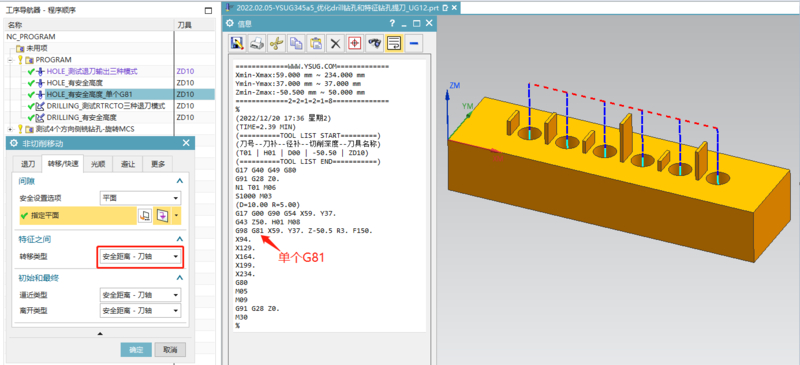Open the 逼近类型 dropdown
The image size is (800, 365).
click(140, 295)
